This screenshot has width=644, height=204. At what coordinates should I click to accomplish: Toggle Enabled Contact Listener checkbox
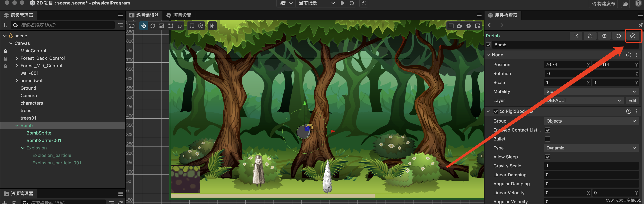click(547, 130)
